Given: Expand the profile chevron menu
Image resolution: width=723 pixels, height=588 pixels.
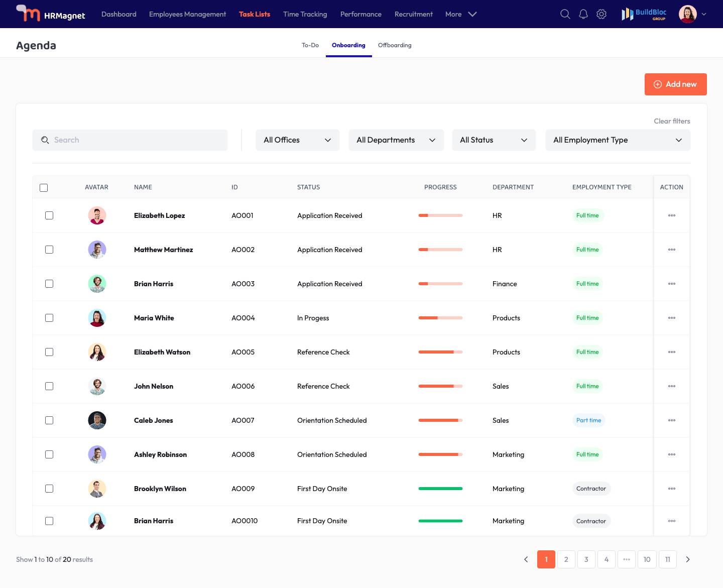Looking at the screenshot, I should click(704, 14).
